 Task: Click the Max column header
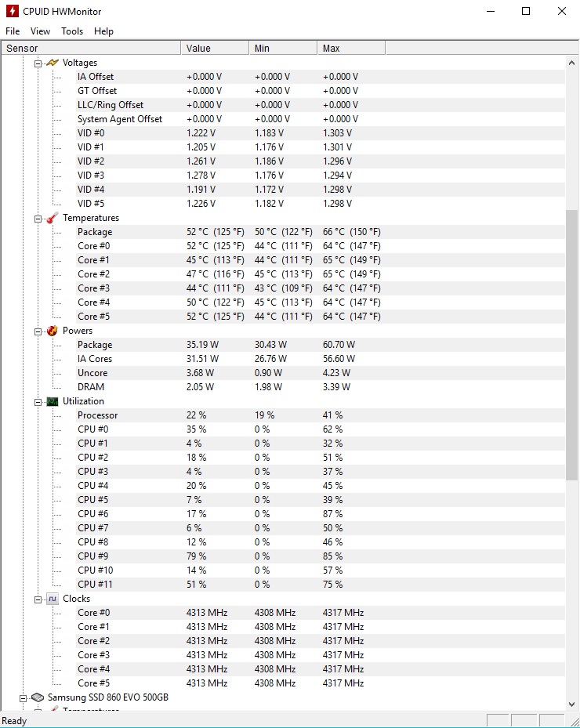click(351, 49)
